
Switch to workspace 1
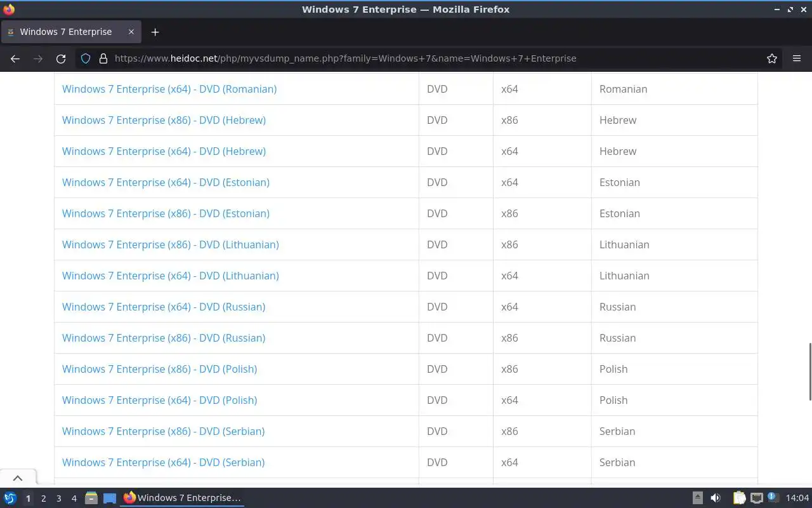point(28,498)
